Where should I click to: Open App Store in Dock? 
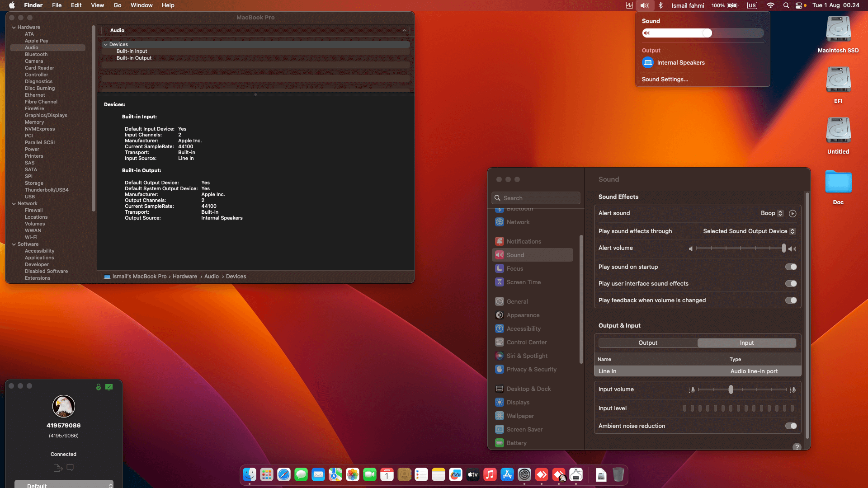[x=507, y=475]
